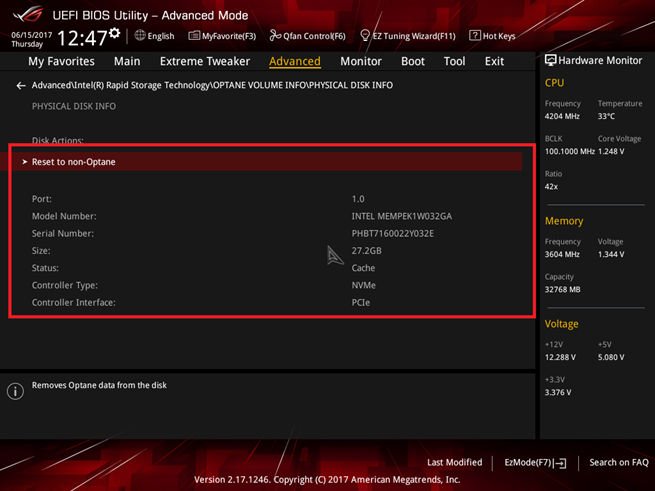This screenshot has height=491, width=655.
Task: Switch to the Main tab
Action: (127, 61)
